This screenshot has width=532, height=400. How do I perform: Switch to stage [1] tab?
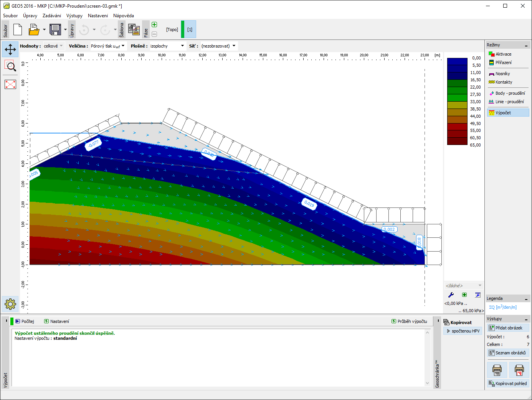click(x=190, y=30)
